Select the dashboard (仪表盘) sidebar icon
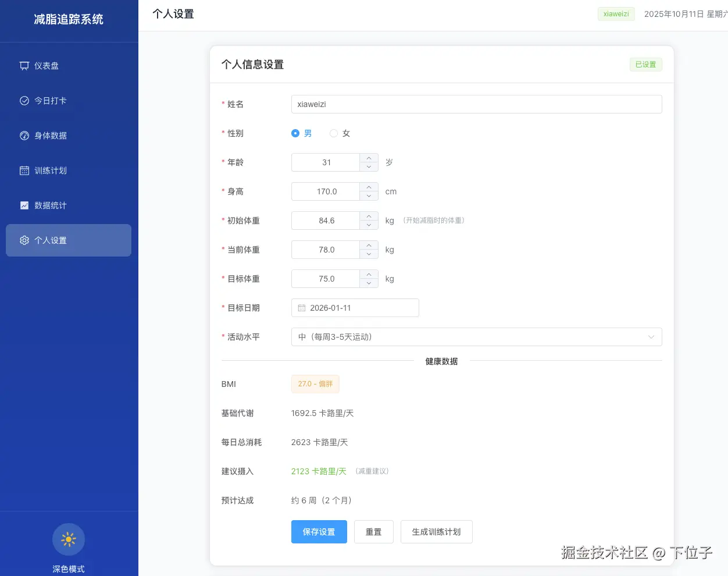 24,66
